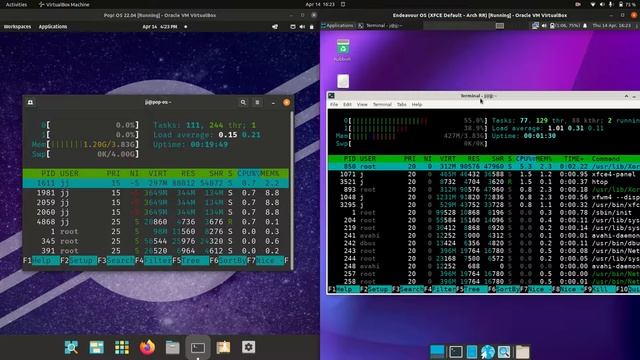Open Applications menu in Endeavour panel
Viewport: 640px width, 360px height.
coord(337,25)
